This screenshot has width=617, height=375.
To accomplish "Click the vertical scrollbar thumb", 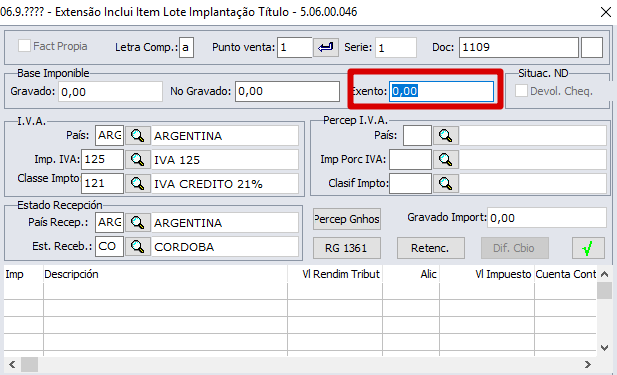I will click(605, 291).
